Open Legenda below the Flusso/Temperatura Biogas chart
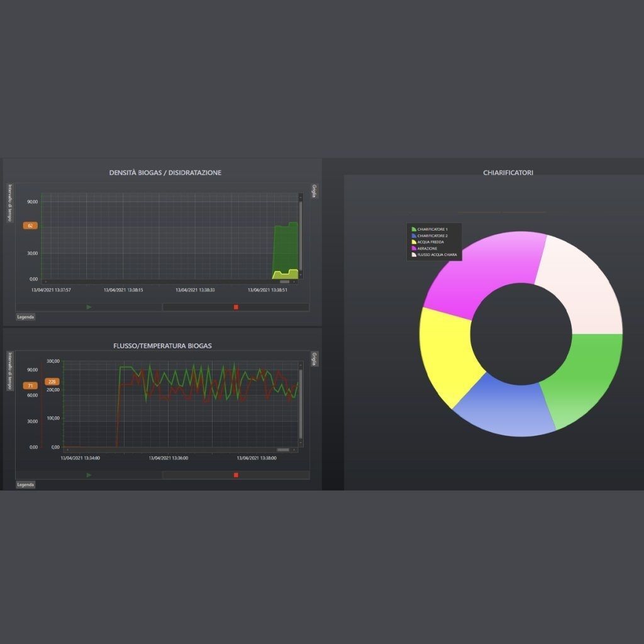Screen dimensions: 644x644 pos(25,484)
